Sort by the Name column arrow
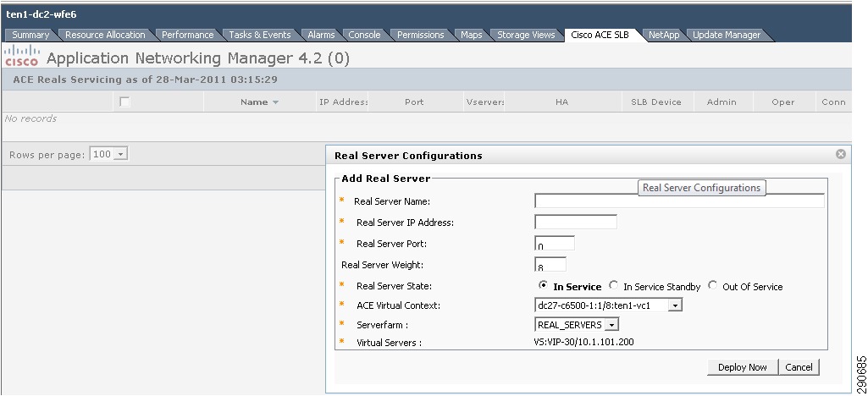The image size is (868, 396). (x=276, y=102)
